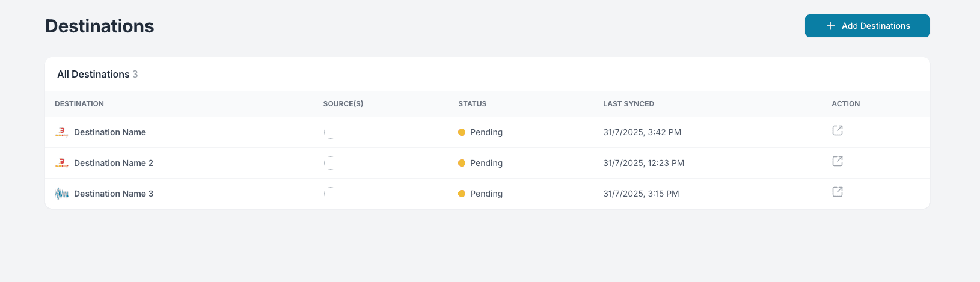Image resolution: width=980 pixels, height=282 pixels.
Task: Click the source placeholder circle for Destination Name
Action: 331,132
